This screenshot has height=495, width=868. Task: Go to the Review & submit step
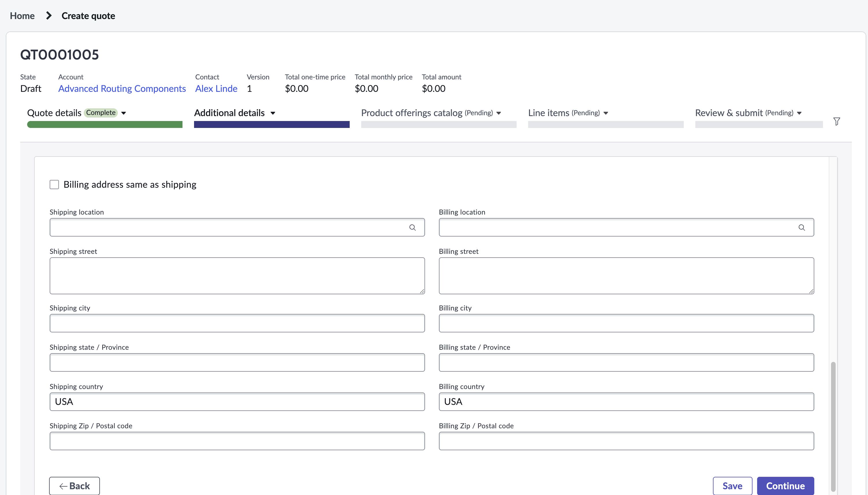coord(729,113)
